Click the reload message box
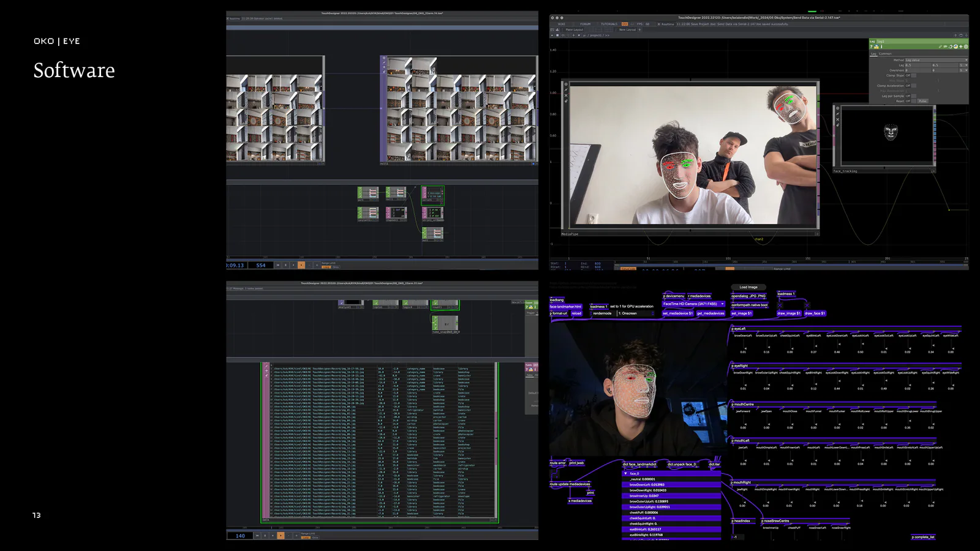 576,313
